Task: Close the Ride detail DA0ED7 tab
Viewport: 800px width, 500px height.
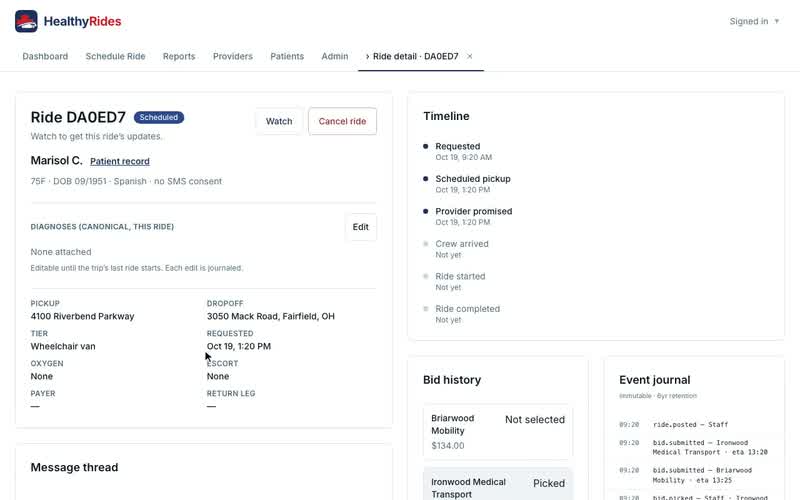Action: point(470,56)
